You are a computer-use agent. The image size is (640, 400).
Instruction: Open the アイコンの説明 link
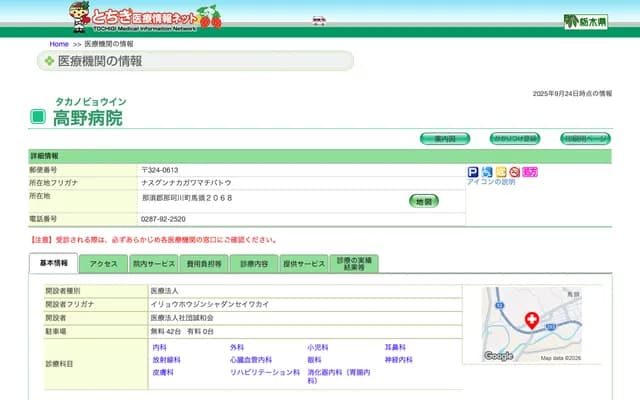click(x=491, y=182)
